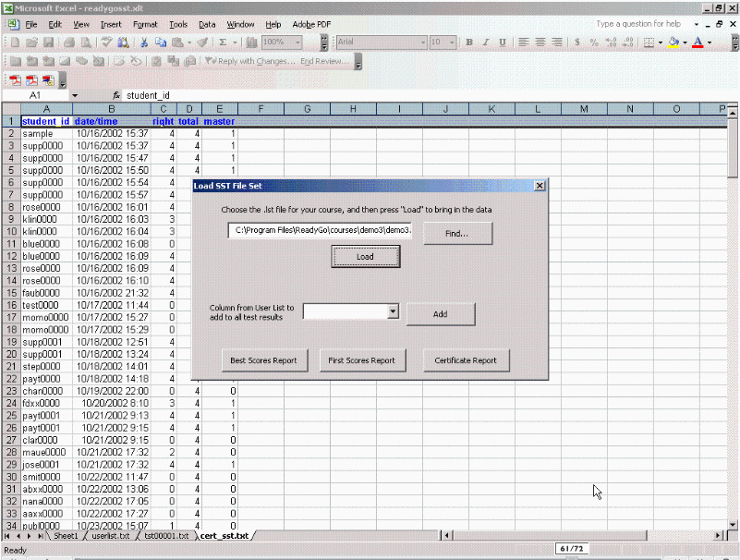Insert an AutoSum with the sigma icon
The image size is (740, 560).
click(x=223, y=43)
